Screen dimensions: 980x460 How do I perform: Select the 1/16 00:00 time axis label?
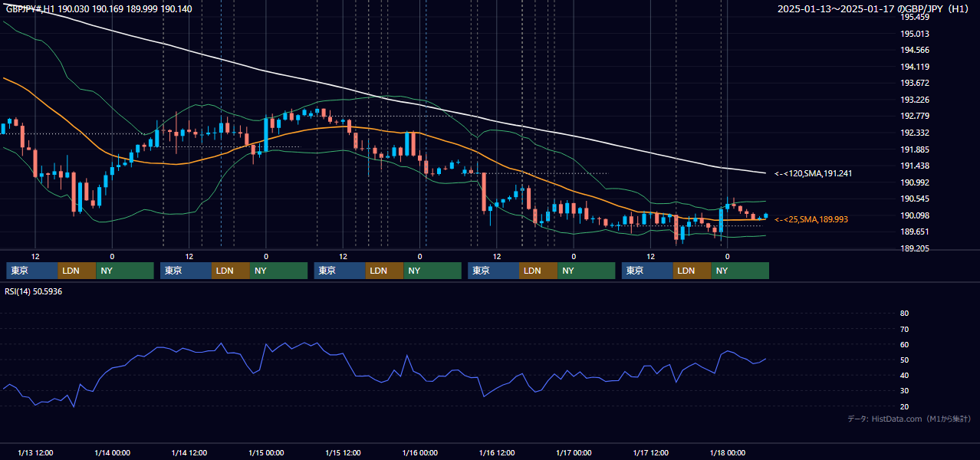[419, 452]
